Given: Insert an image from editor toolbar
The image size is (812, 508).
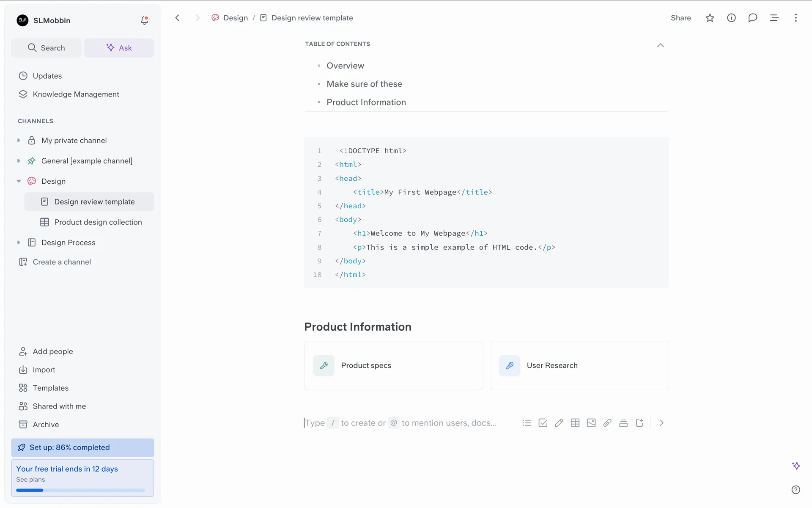Looking at the screenshot, I should [x=591, y=423].
